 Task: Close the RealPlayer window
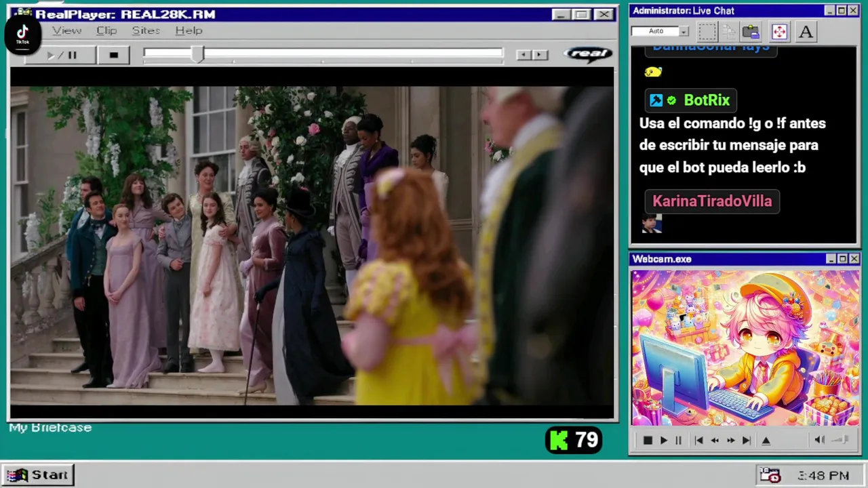pyautogui.click(x=604, y=15)
